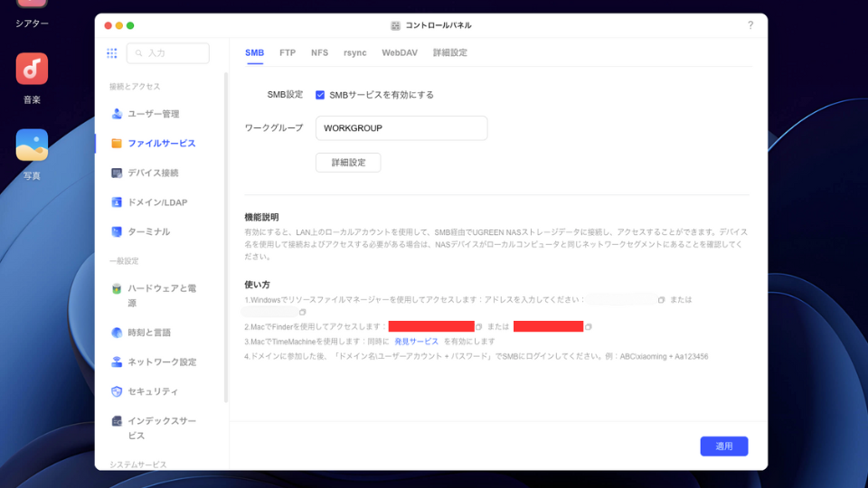Viewport: 868px width, 488px height.
Task: Select the File Service (ファイルサービス) folder icon
Action: point(117,144)
